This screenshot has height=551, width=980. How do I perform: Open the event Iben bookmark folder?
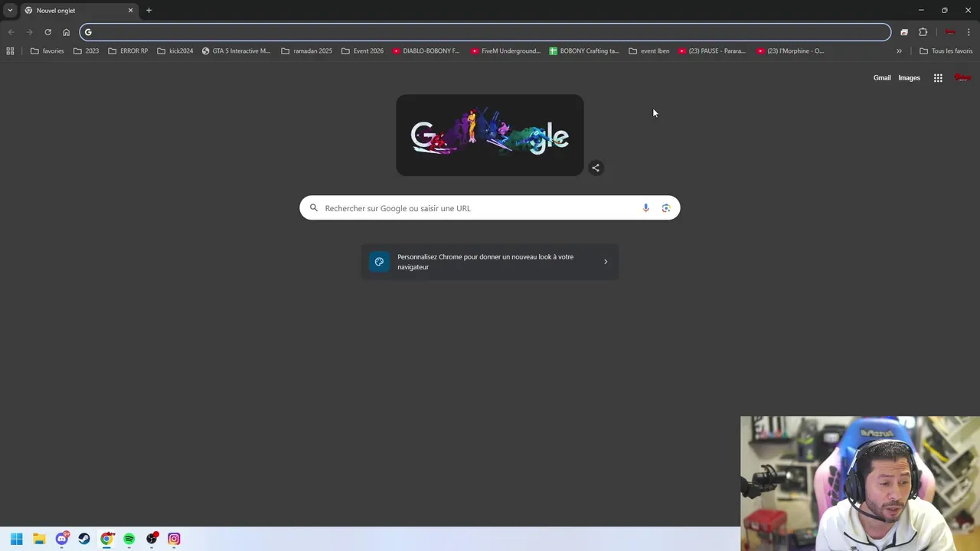click(648, 51)
